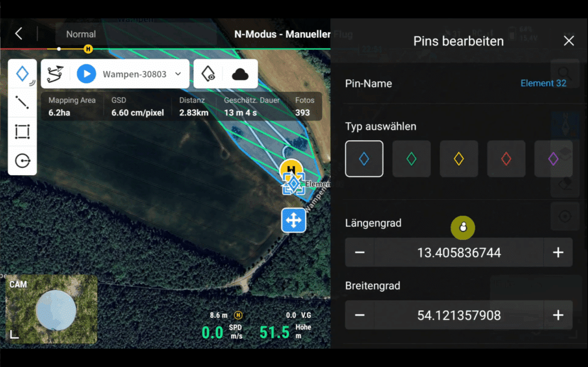Viewport: 588px width, 367px height.
Task: Click the cloud sync icon
Action: [x=240, y=74]
